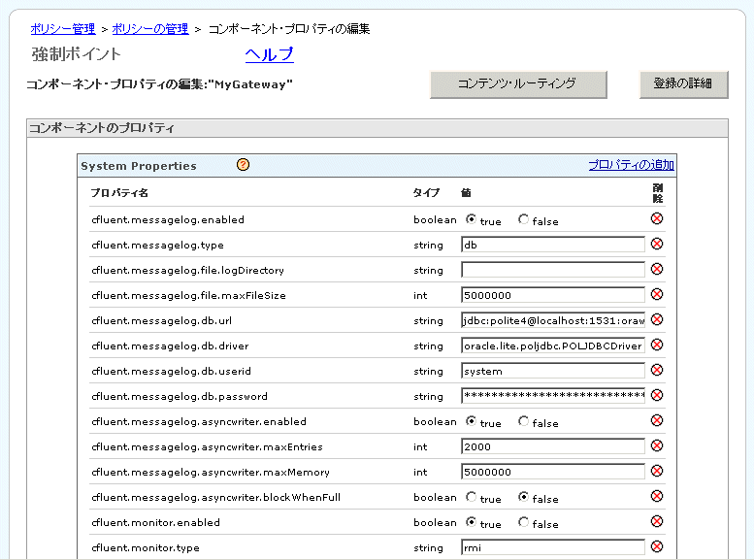
Task: Delete the cfluent.messagelog.db.userid property
Action: coord(657,370)
